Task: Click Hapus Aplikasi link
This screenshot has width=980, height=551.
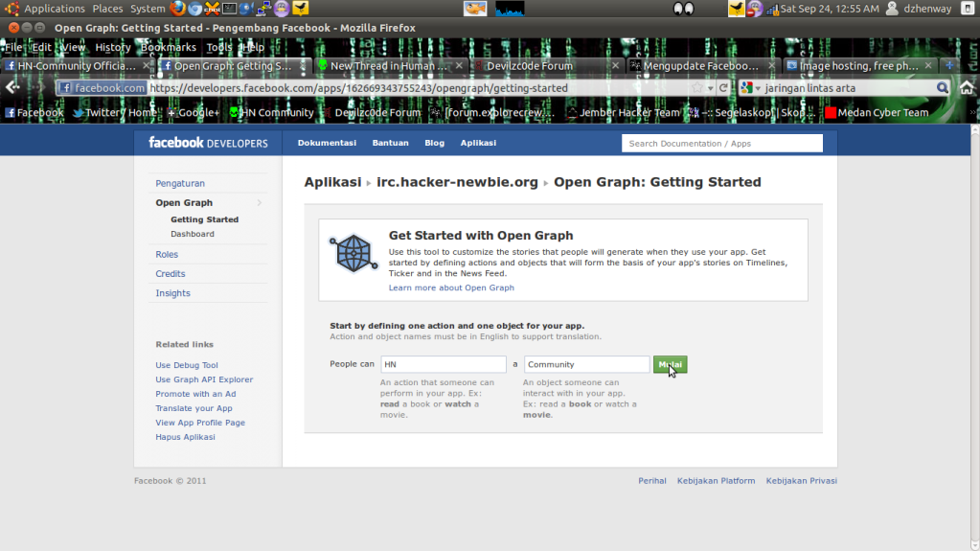Action: tap(185, 437)
